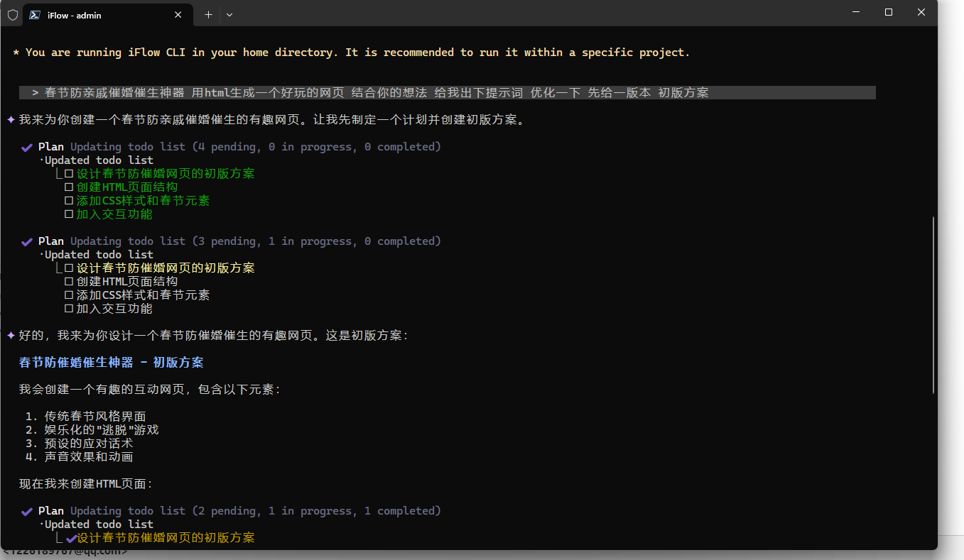Click the checkmark beside Plan with 2 pending
This screenshot has width=964, height=560.
[27, 511]
